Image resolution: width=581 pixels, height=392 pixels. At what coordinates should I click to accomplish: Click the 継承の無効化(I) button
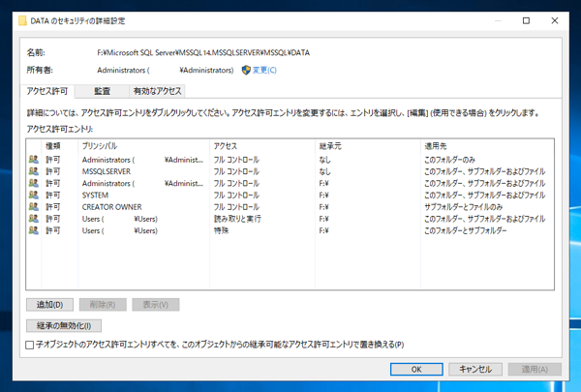tap(64, 325)
